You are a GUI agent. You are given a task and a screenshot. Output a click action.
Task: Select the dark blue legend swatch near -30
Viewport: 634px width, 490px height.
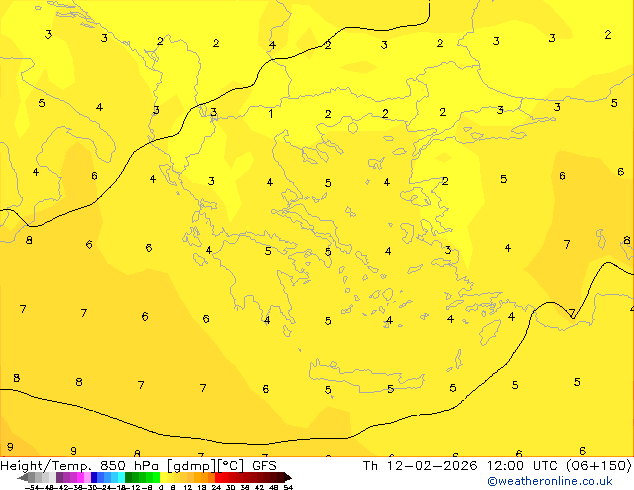94,477
